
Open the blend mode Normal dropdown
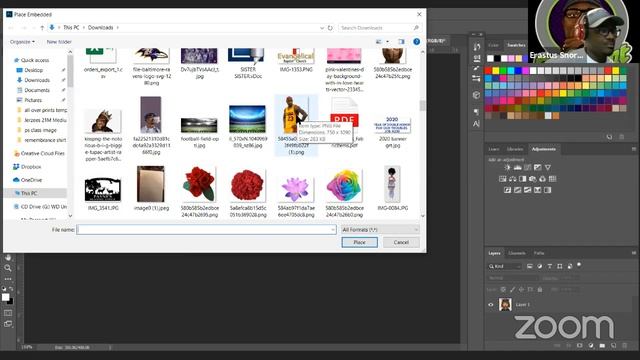(x=512, y=278)
